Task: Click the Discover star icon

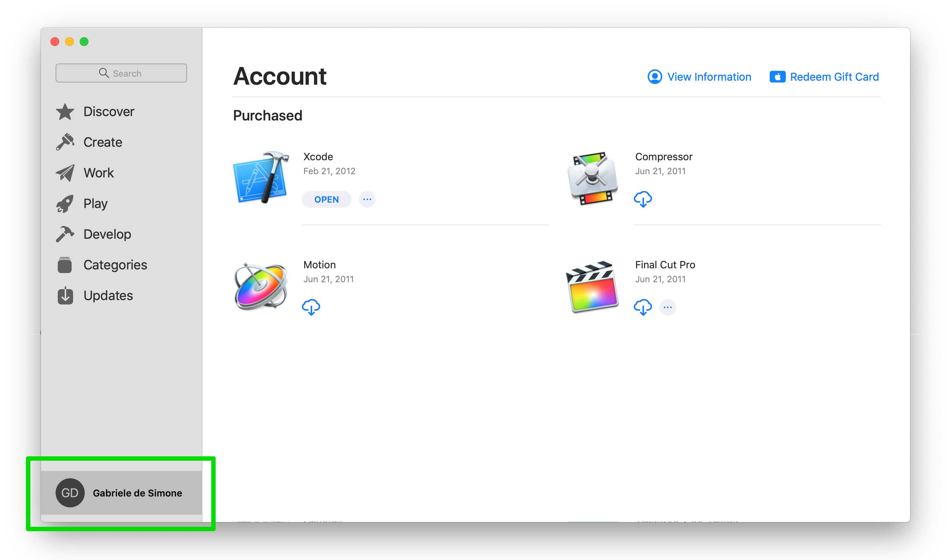Action: point(65,112)
